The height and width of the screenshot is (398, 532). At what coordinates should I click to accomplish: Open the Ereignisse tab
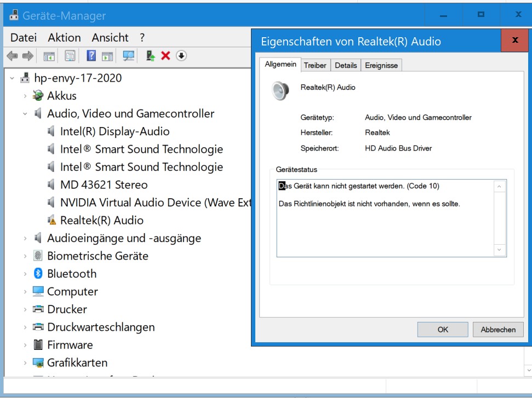click(x=381, y=65)
